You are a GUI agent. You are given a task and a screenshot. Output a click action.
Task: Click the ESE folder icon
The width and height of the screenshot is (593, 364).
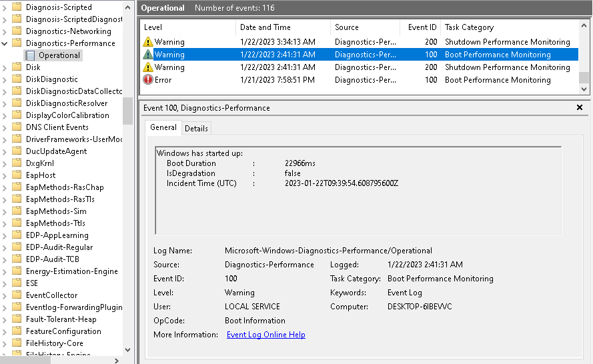tap(17, 283)
